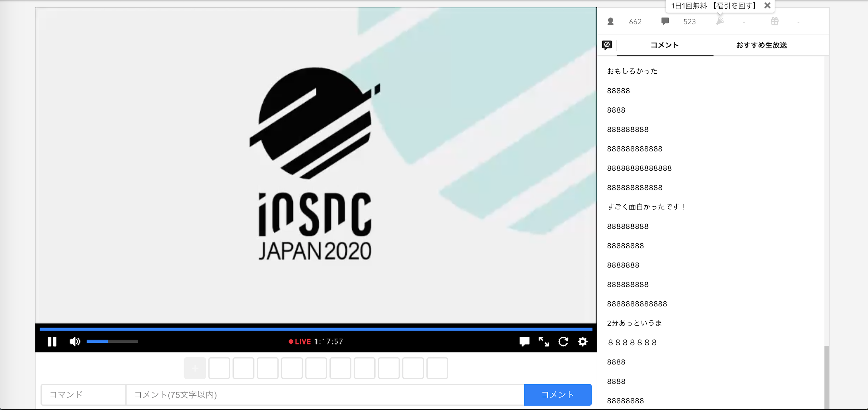
Task: Click the NG comment block icon
Action: click(x=607, y=45)
